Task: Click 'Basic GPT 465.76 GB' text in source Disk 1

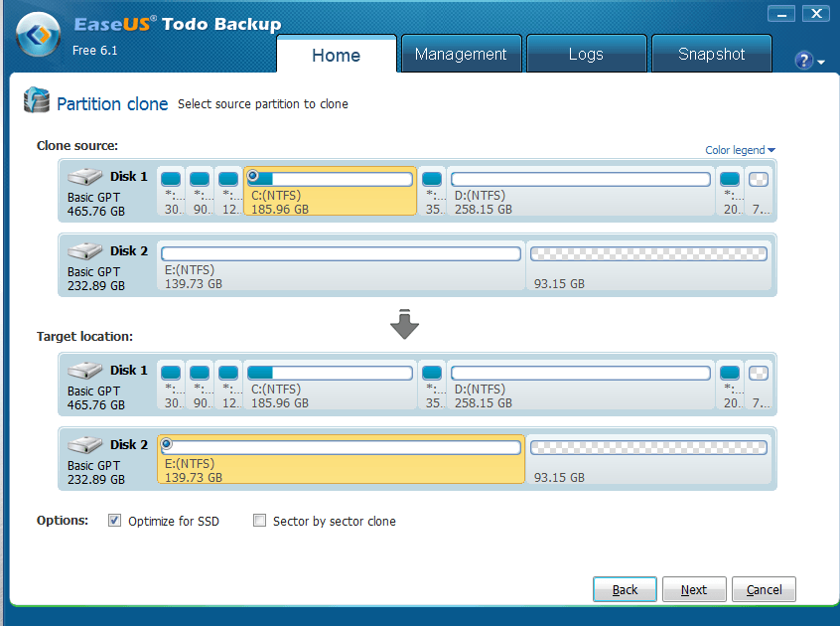Action: [96, 205]
